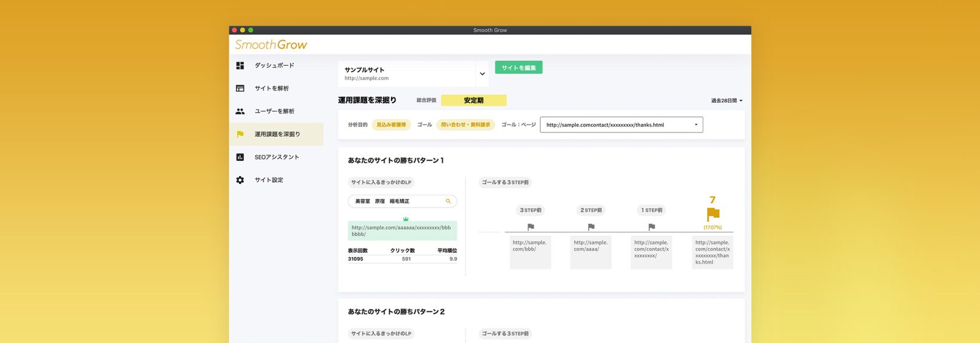Viewport: 980px width, 343px height.
Task: Click ゴールする3STEP前 label in pattern 1
Action: [505, 182]
